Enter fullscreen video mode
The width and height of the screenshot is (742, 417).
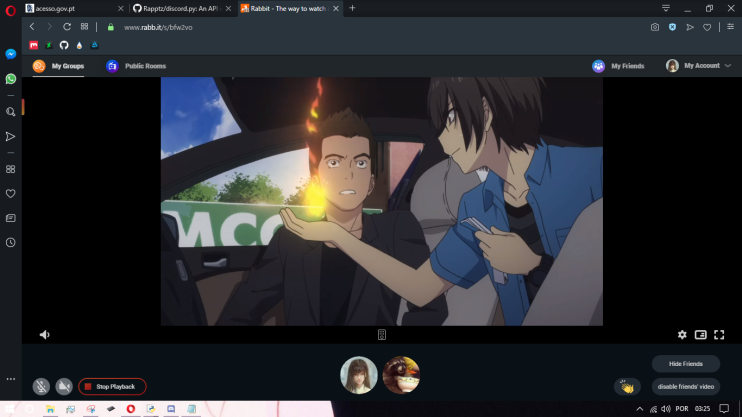click(x=719, y=335)
